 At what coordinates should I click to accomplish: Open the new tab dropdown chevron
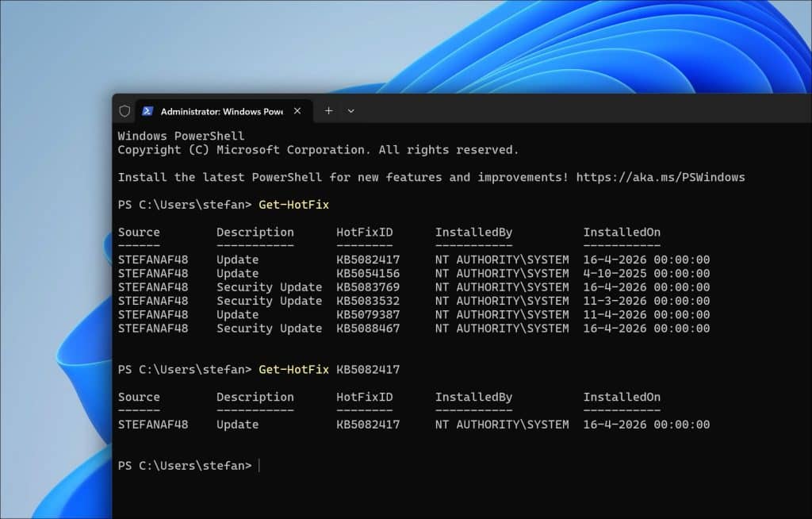[350, 111]
